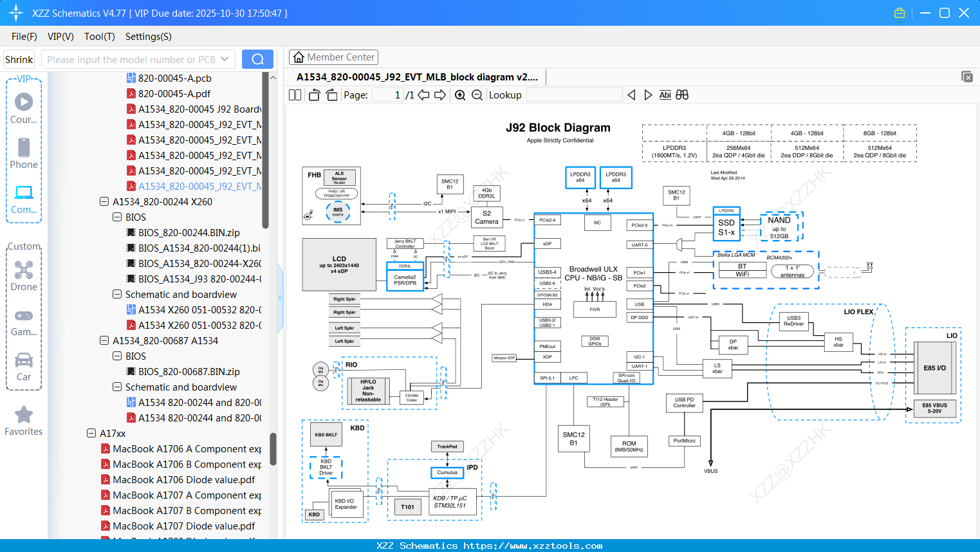Open the xzztools.com link in status bar
Screen dimensions: 980x552
point(533,546)
